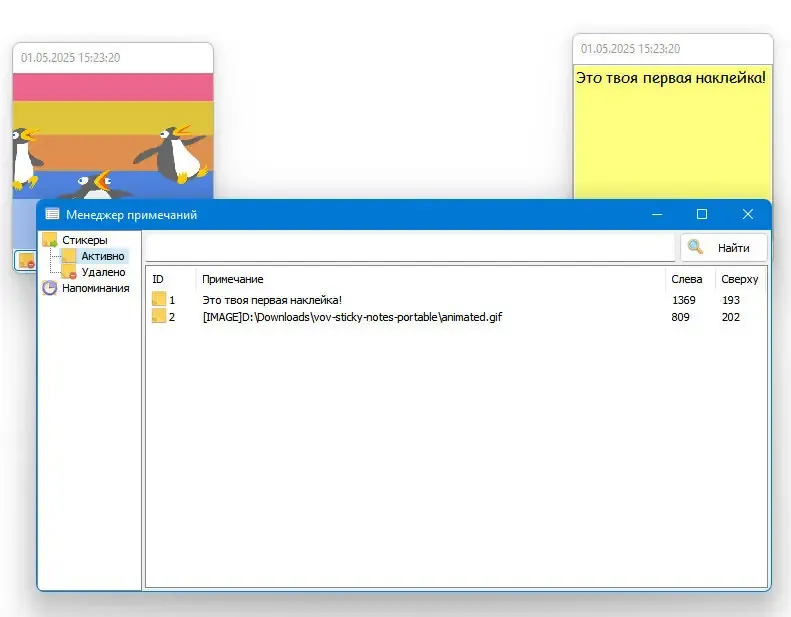The width and height of the screenshot is (791, 617).
Task: Click the Активно sticky note icon
Action: (x=69, y=256)
